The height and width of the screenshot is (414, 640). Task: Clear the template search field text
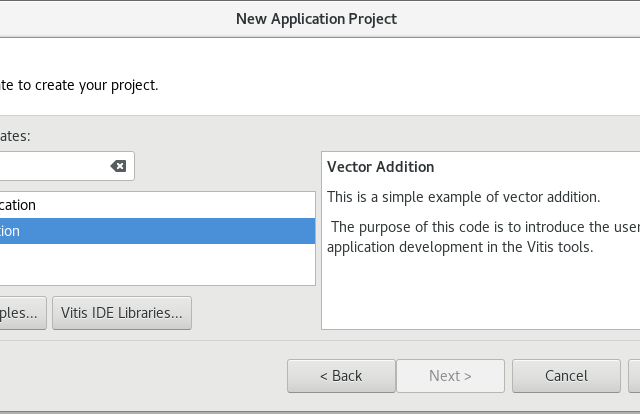tap(118, 166)
